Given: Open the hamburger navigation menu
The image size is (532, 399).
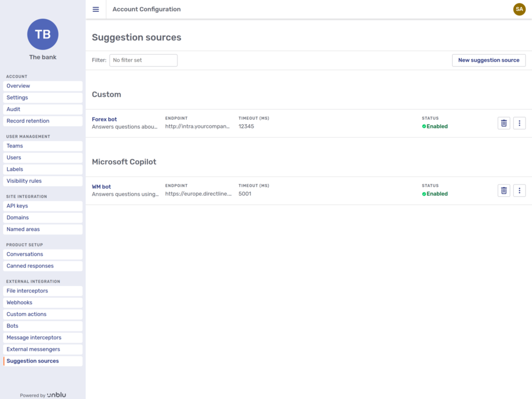Looking at the screenshot, I should click(96, 9).
